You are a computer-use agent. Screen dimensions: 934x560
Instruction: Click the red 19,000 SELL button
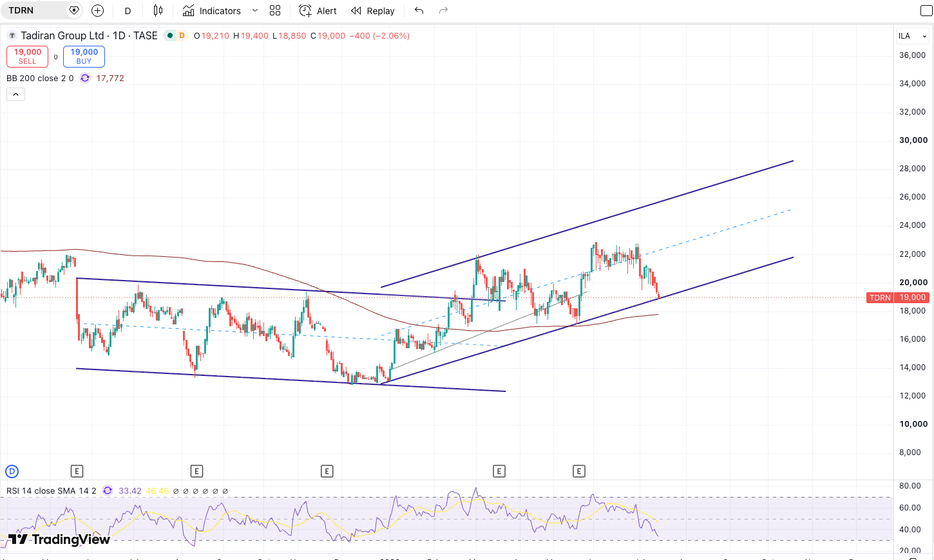coord(27,57)
